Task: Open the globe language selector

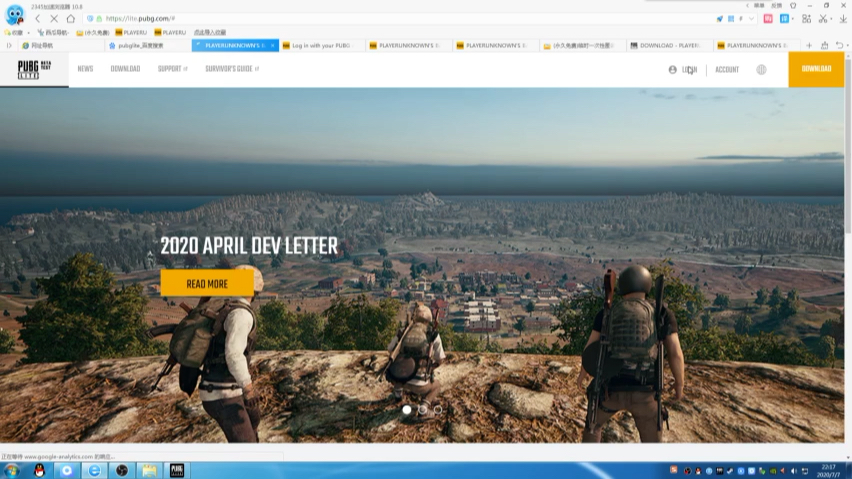Action: tap(761, 70)
